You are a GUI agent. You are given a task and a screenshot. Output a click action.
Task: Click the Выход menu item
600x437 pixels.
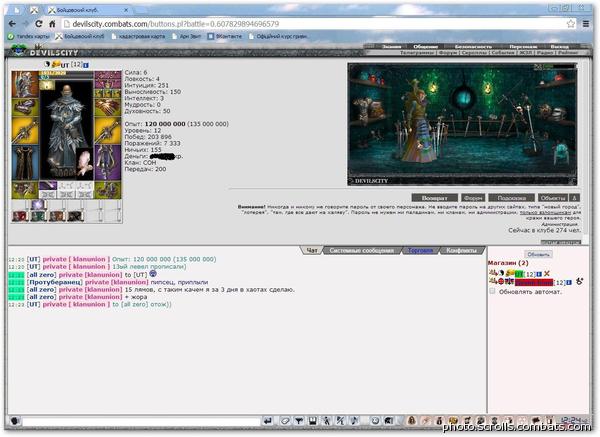[559, 47]
